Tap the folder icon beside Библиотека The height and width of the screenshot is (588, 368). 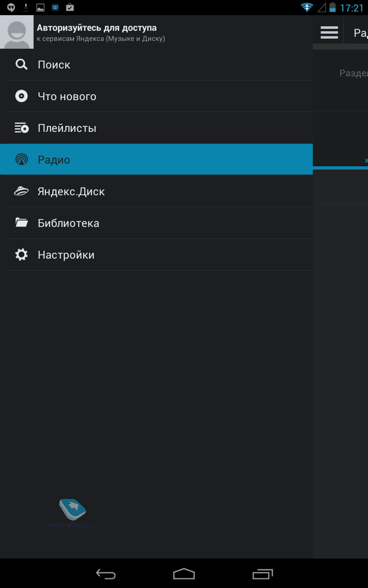22,223
